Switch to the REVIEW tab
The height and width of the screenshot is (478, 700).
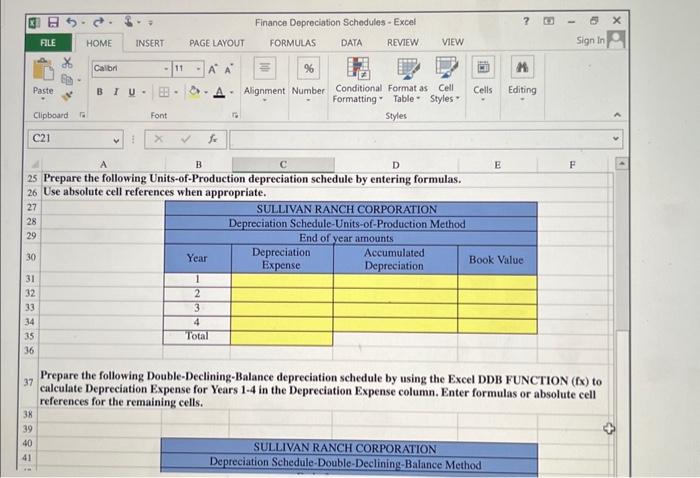[403, 42]
